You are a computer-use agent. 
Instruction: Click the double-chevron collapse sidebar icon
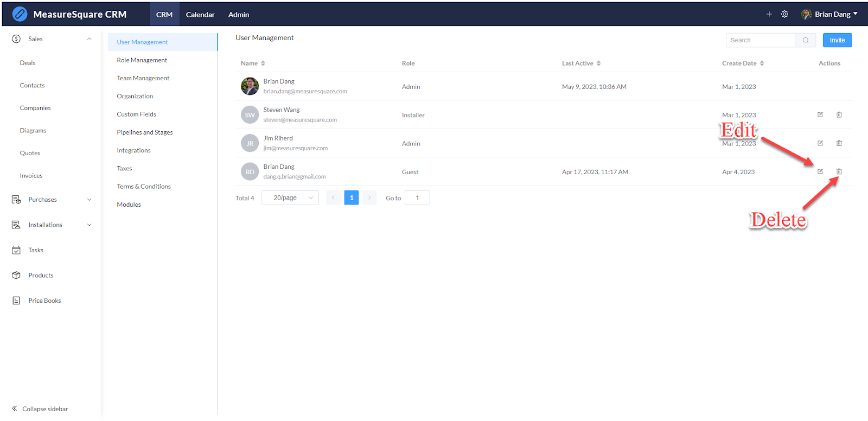pos(15,409)
